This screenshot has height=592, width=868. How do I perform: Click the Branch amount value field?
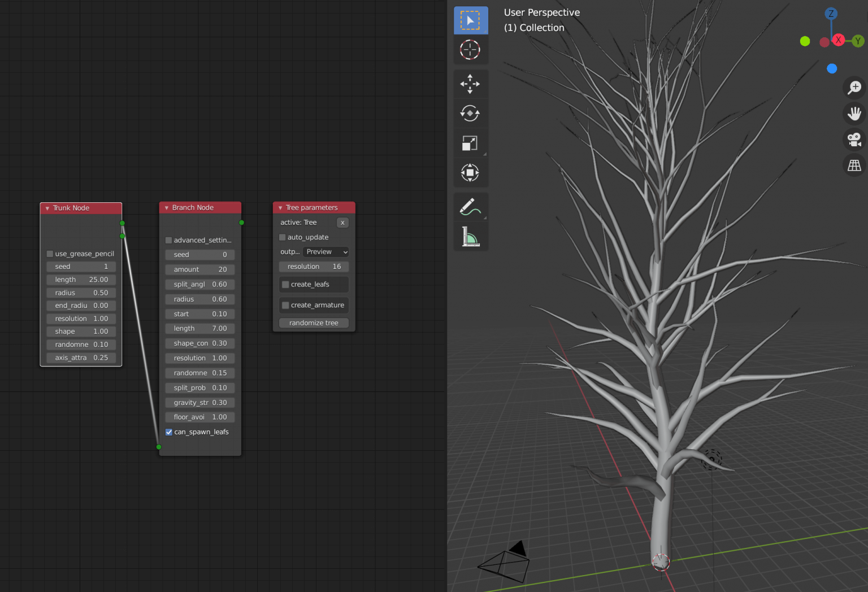click(200, 270)
